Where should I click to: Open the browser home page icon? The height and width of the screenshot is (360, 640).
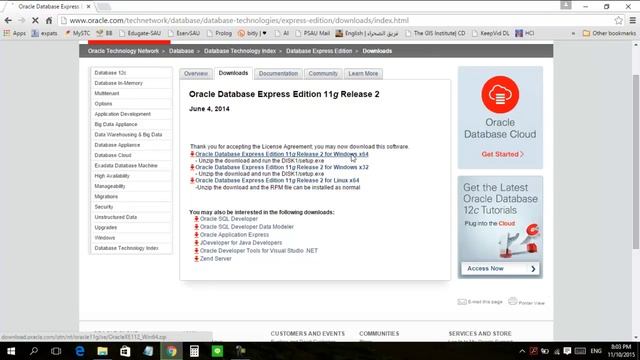point(49,20)
